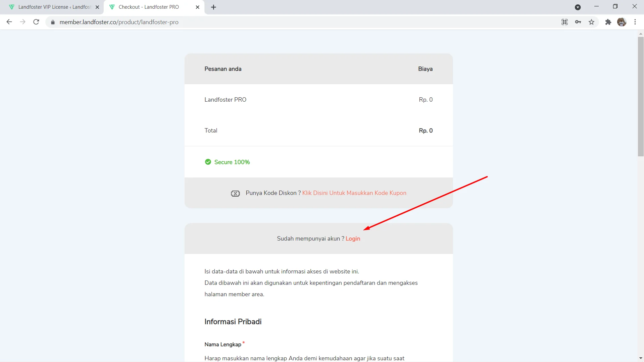
Task: Click the tab search dropdown circle
Action: point(578,7)
